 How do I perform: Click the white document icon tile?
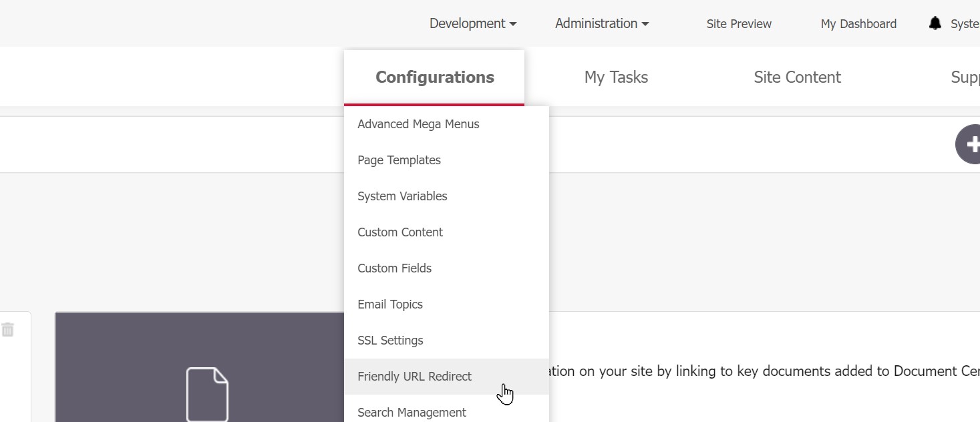coord(207,394)
